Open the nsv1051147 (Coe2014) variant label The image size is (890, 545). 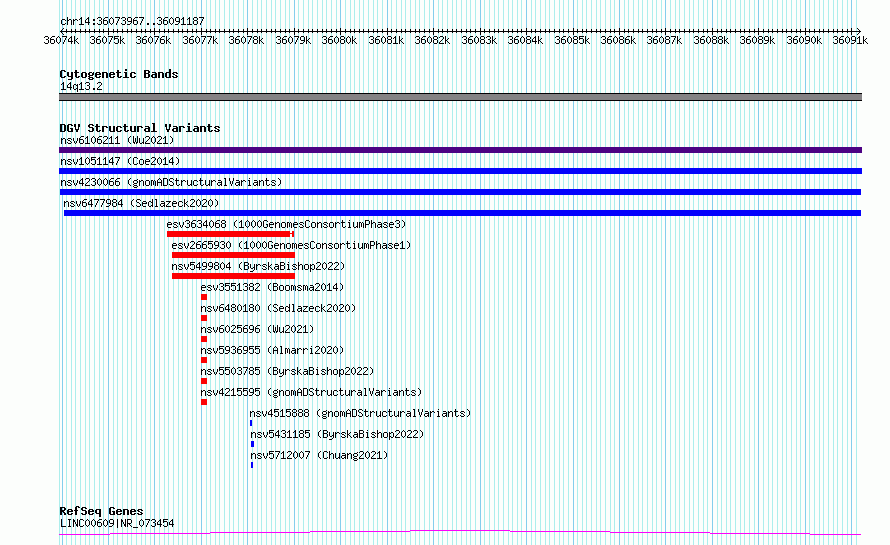tap(120, 161)
